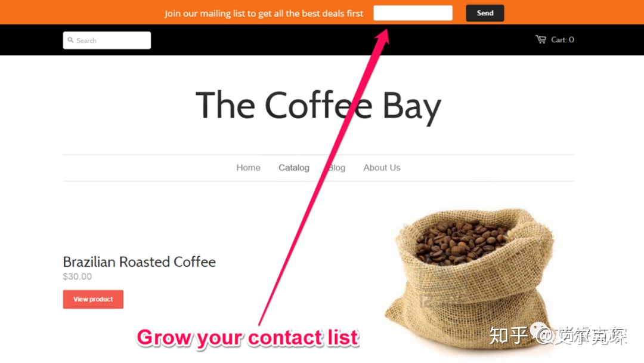Screen dimensions: 644x363
Task: Click the magnifier icon in the search box
Action: click(70, 40)
